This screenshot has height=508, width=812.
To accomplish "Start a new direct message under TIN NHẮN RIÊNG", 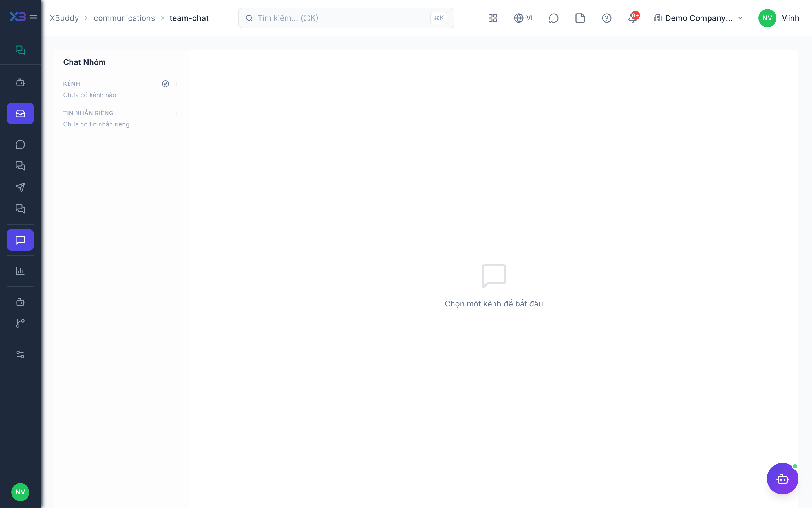I will pyautogui.click(x=176, y=113).
